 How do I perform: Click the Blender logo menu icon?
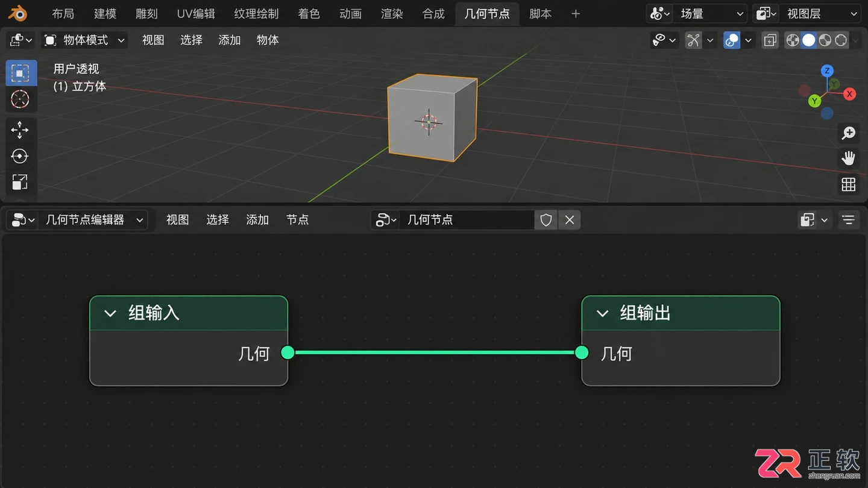[x=19, y=13]
